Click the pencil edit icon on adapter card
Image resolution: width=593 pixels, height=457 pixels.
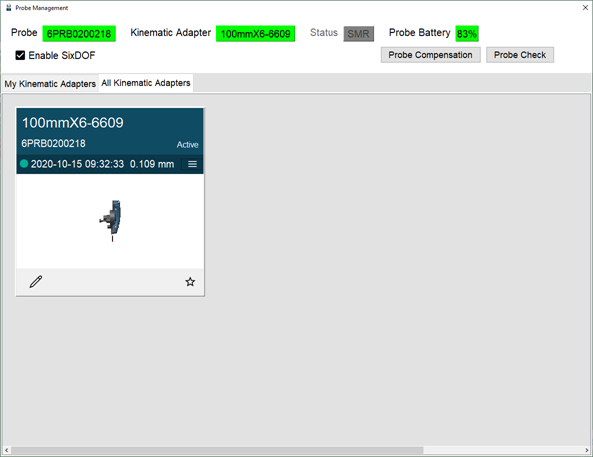[x=36, y=281]
